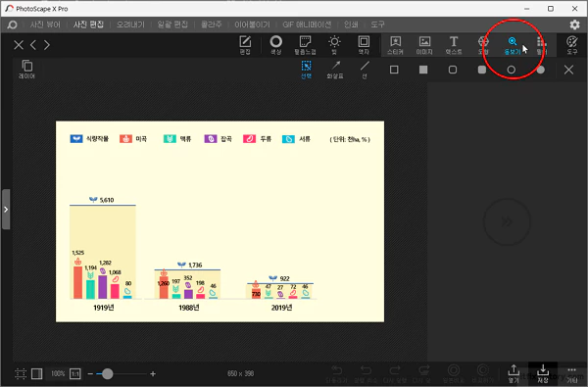Go to the next photo
Screen dimensions: 588x387
(46, 45)
